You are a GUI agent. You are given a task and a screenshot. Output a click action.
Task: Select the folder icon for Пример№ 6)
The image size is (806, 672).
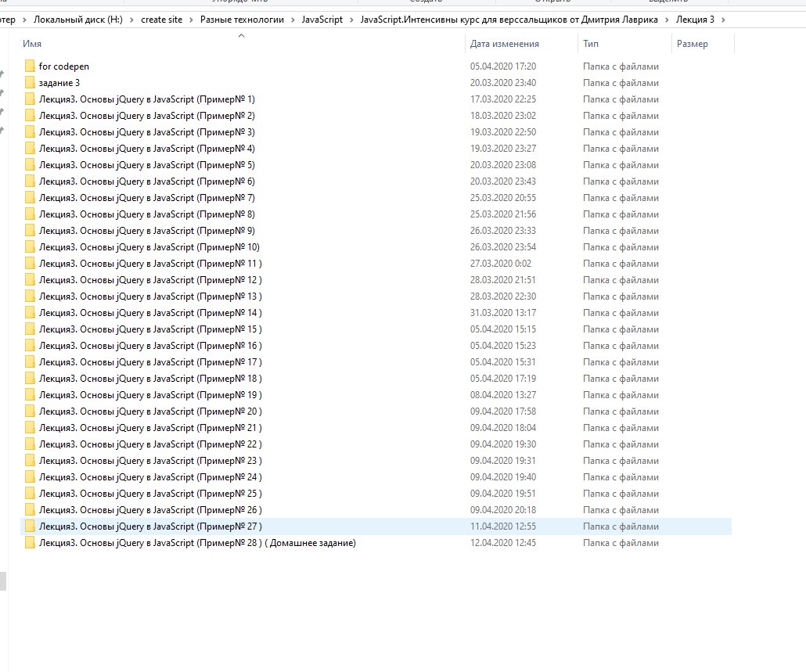30,181
